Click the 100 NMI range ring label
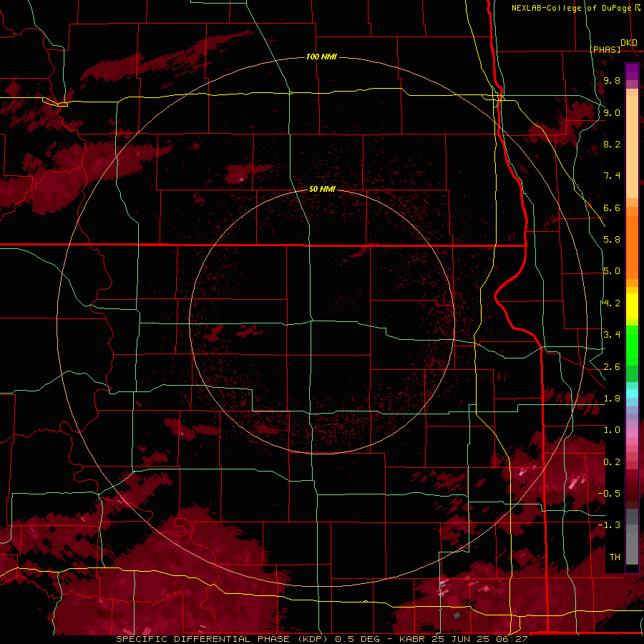The image size is (644, 644). [321, 57]
